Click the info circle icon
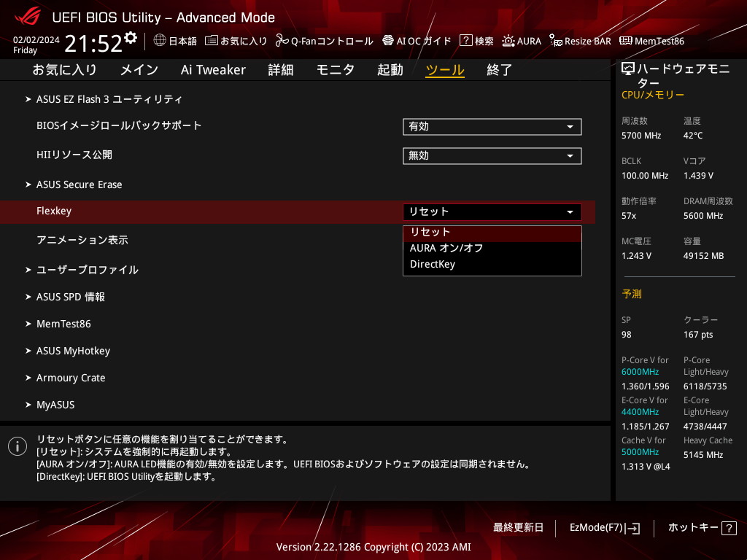This screenshot has height=560, width=747. (18, 446)
